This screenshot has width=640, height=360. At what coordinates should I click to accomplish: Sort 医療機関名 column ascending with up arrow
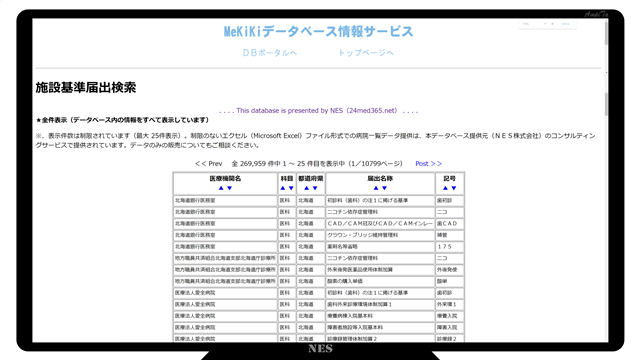221,188
